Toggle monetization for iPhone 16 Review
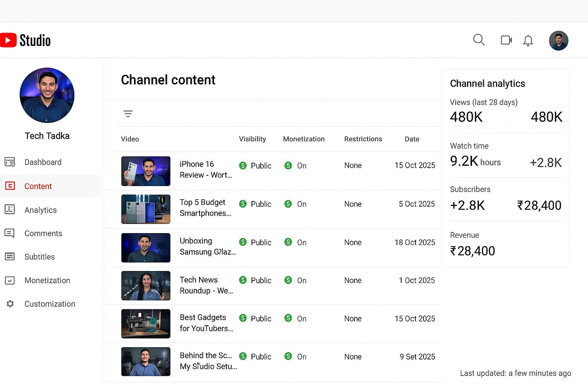The width and height of the screenshot is (588, 392). 295,165
